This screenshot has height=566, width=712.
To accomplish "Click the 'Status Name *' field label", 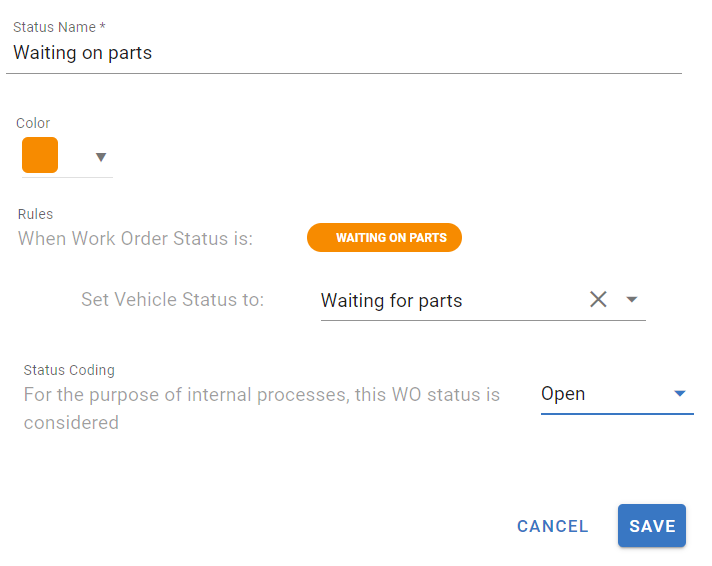I will [54, 27].
